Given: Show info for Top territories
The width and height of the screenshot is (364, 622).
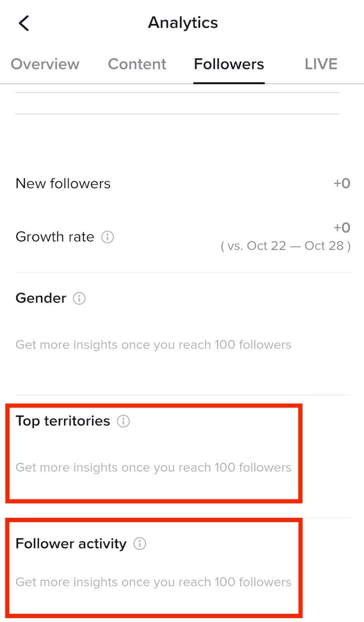Looking at the screenshot, I should (124, 421).
